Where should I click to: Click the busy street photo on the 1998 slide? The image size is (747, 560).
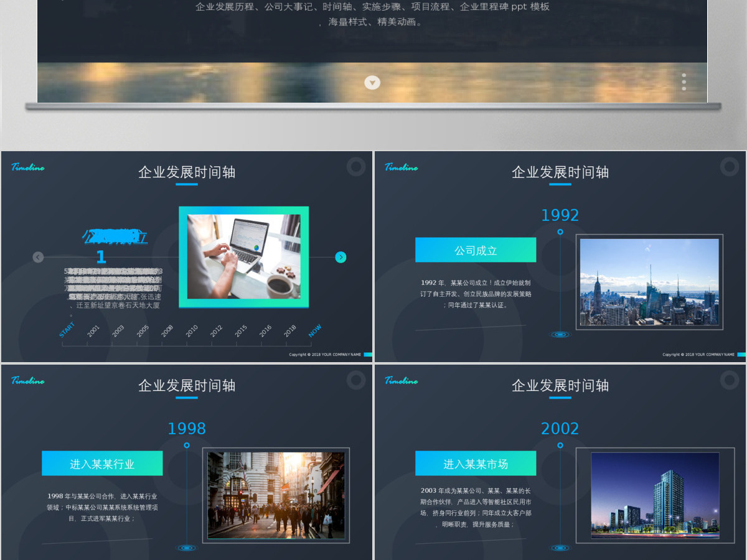point(276,495)
